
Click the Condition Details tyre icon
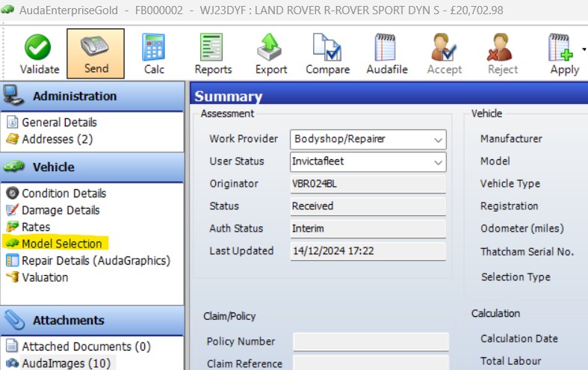[x=13, y=193]
